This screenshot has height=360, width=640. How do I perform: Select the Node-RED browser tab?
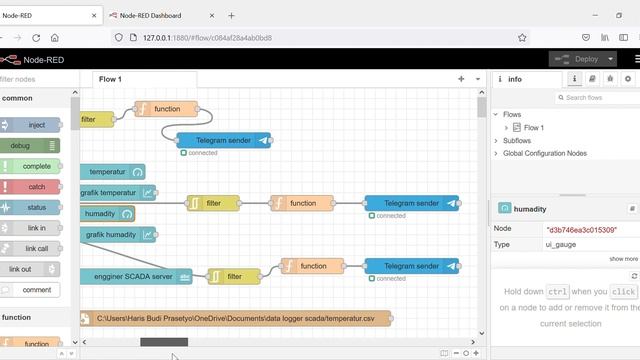[x=49, y=16]
